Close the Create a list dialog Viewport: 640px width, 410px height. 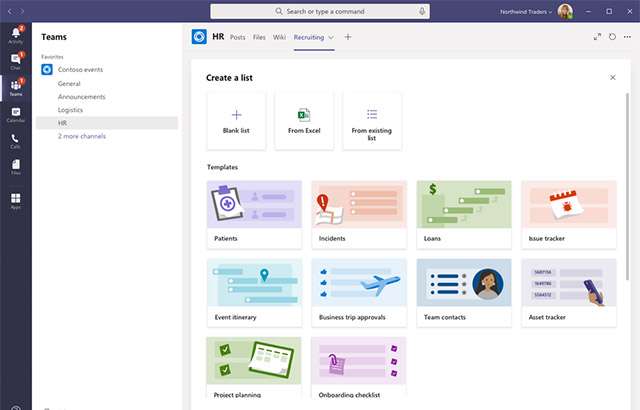tap(613, 78)
